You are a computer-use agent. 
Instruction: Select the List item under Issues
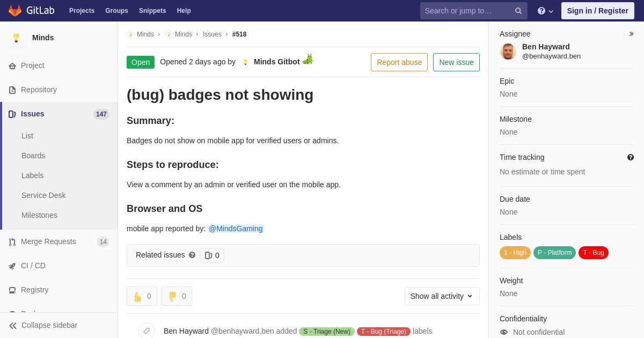point(27,136)
